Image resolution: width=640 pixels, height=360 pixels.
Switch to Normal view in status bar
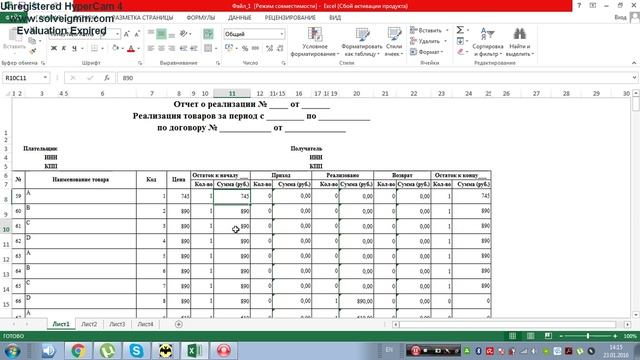pyautogui.click(x=512, y=336)
